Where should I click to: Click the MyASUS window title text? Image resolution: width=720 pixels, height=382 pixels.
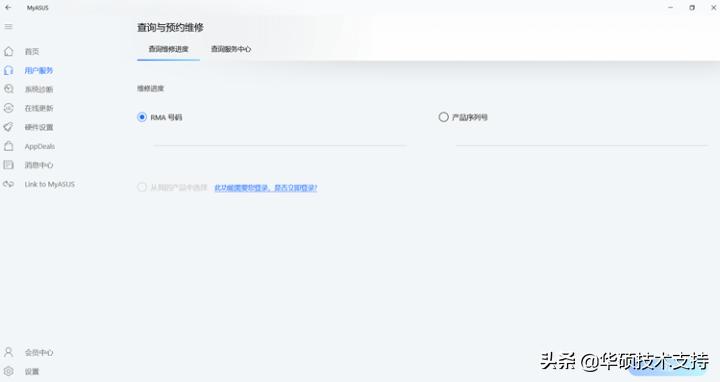tap(38, 8)
